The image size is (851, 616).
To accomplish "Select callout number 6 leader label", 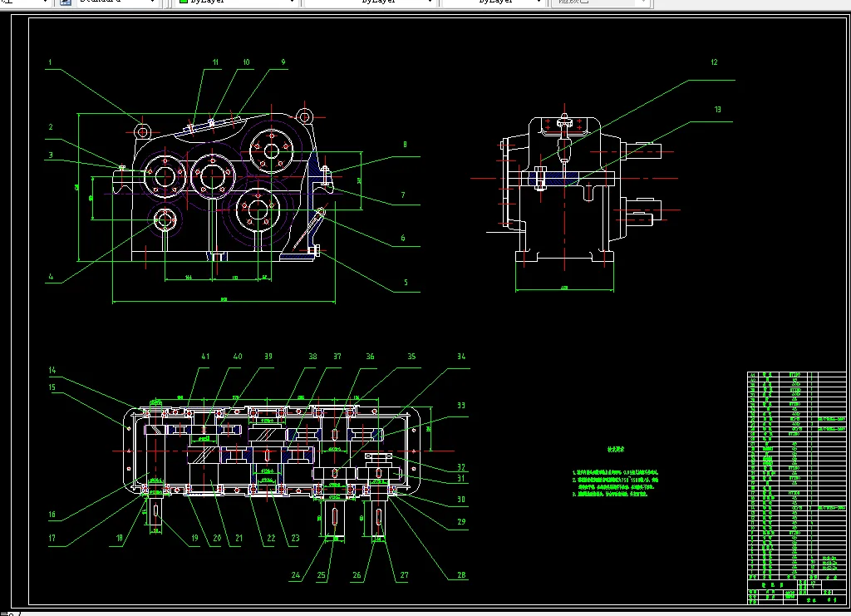I will [403, 238].
